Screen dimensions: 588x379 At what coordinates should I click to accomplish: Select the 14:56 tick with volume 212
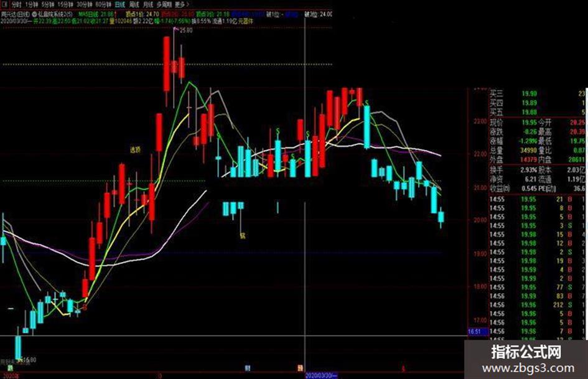point(538,305)
